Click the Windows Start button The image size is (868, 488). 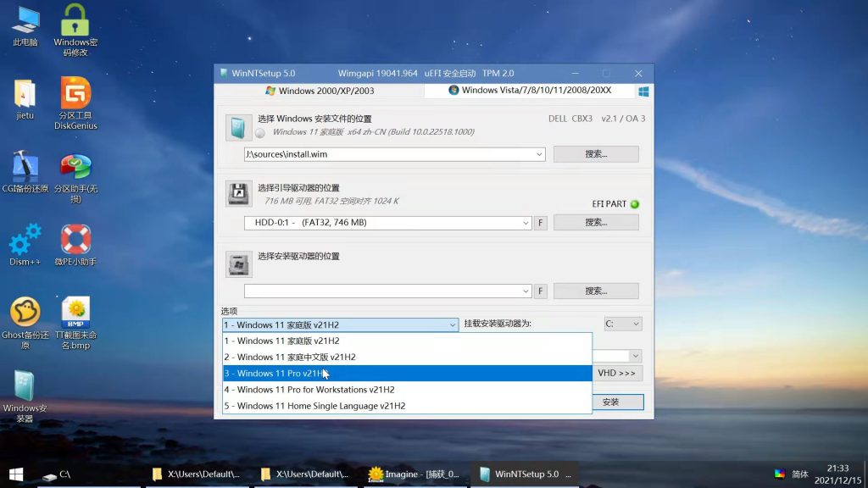click(16, 474)
